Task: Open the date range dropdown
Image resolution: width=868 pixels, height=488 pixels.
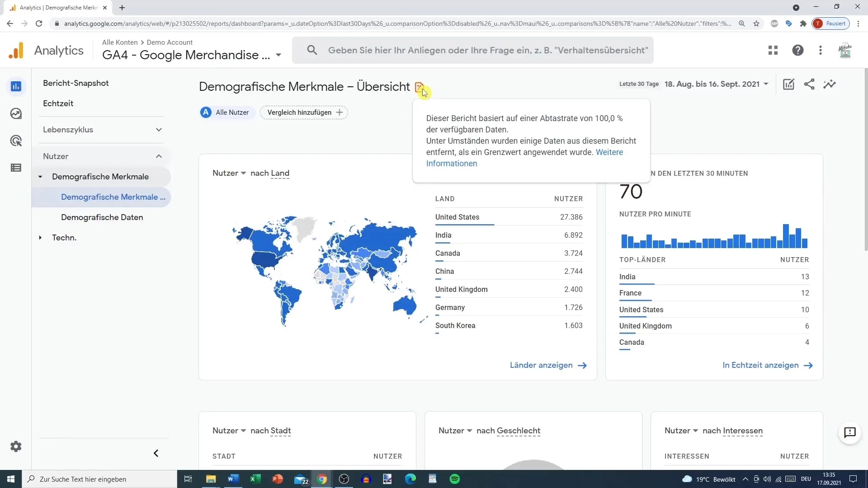Action: pos(716,84)
